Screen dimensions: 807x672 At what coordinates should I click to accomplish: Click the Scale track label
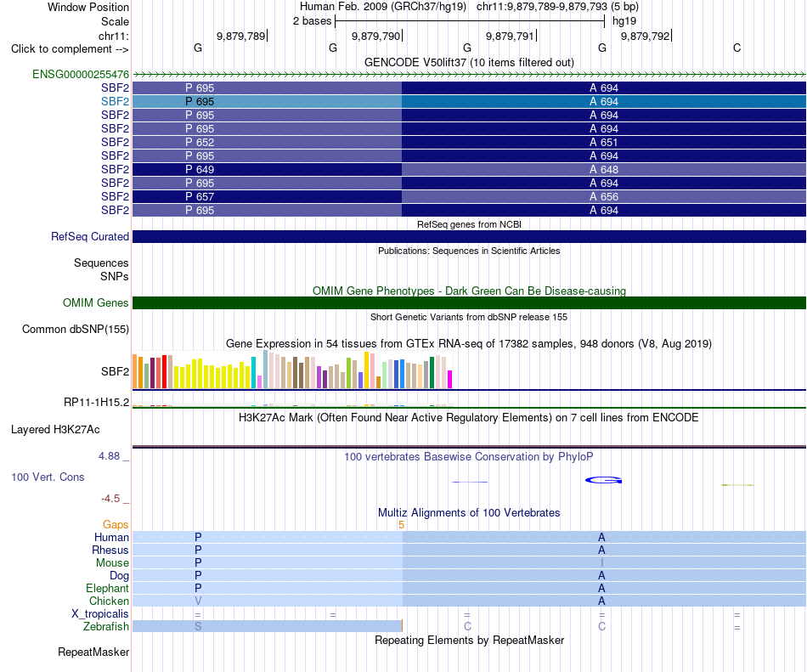pos(115,21)
